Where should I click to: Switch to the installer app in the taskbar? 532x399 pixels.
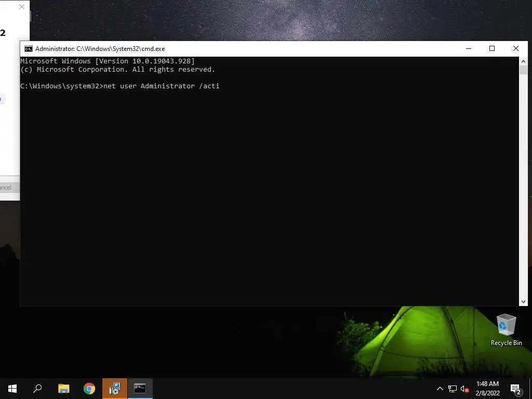point(115,388)
